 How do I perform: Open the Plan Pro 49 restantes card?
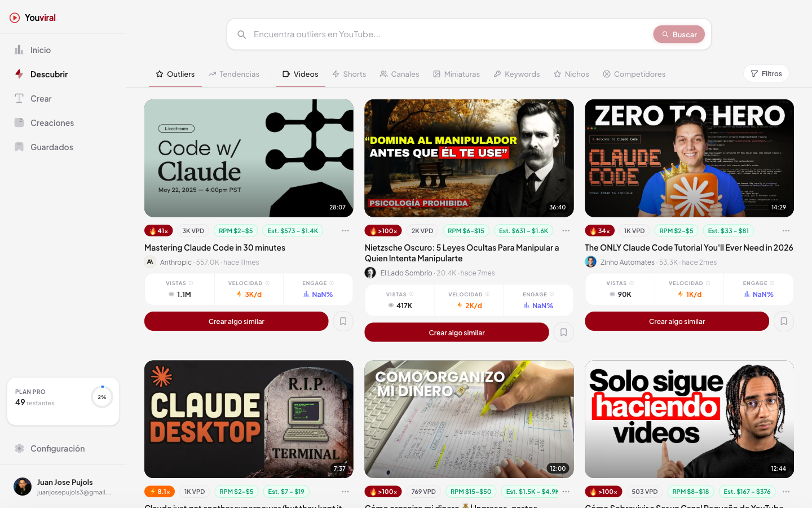click(63, 401)
